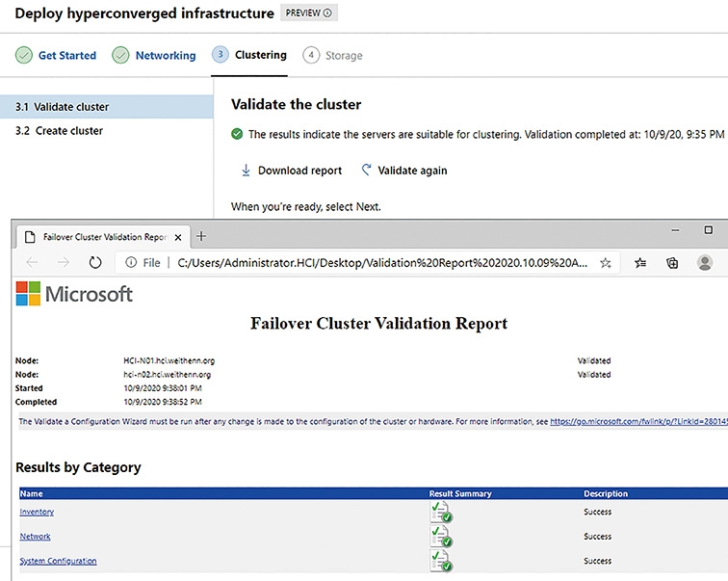Click the browser back arrow
728x581 pixels.
pos(32,263)
